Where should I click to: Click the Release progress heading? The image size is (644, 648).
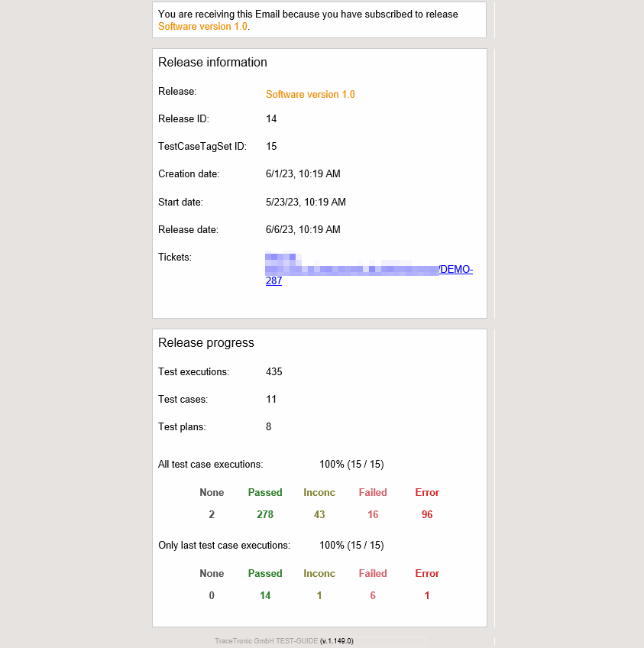(x=205, y=343)
